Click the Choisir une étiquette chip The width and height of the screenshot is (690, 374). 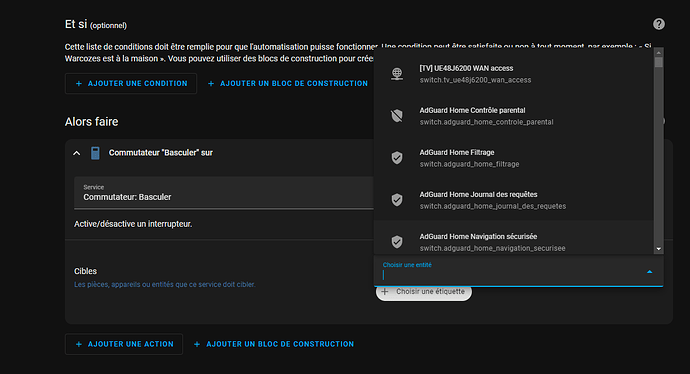[x=424, y=292]
